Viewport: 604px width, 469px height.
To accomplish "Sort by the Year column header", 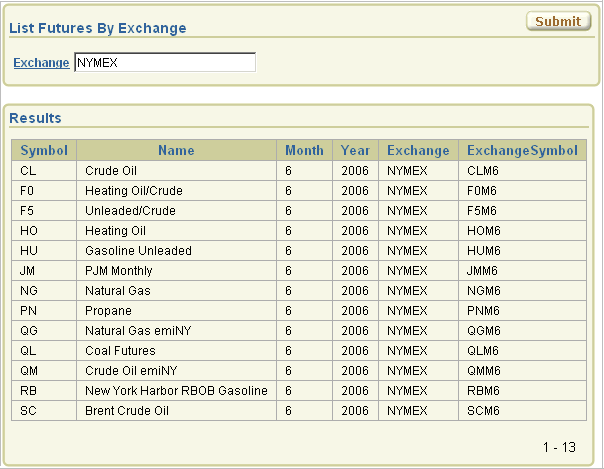I will [355, 150].
